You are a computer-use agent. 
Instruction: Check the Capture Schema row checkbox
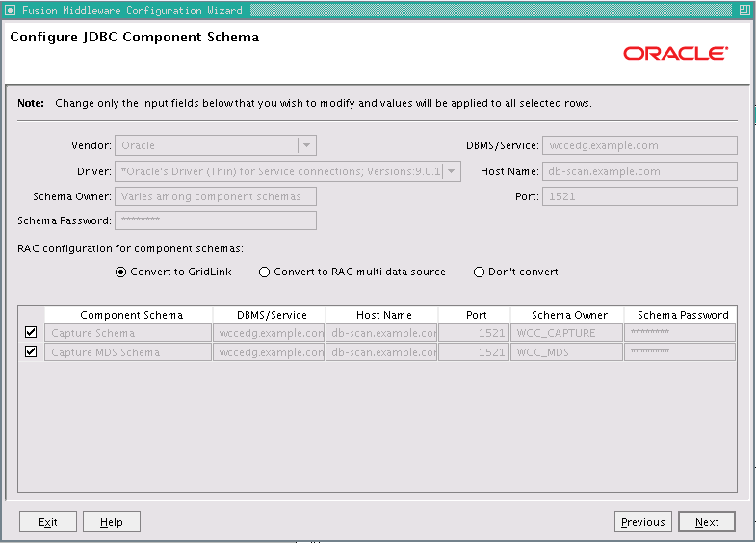pos(31,332)
